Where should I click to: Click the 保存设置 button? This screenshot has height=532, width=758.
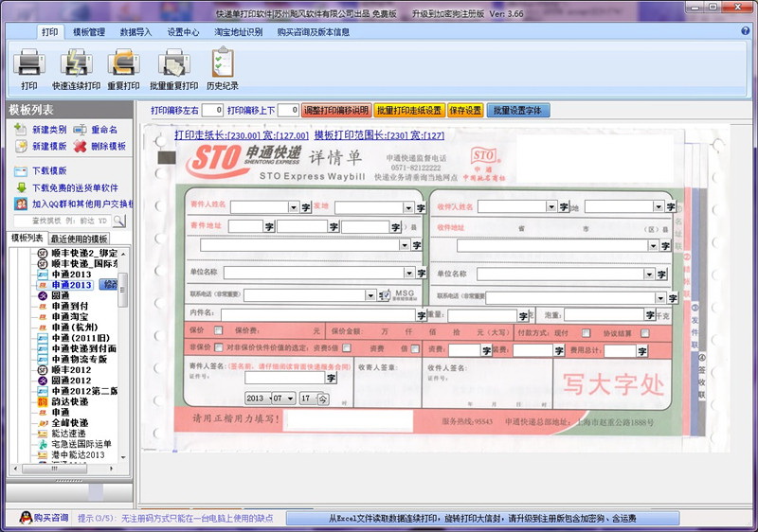tap(465, 111)
